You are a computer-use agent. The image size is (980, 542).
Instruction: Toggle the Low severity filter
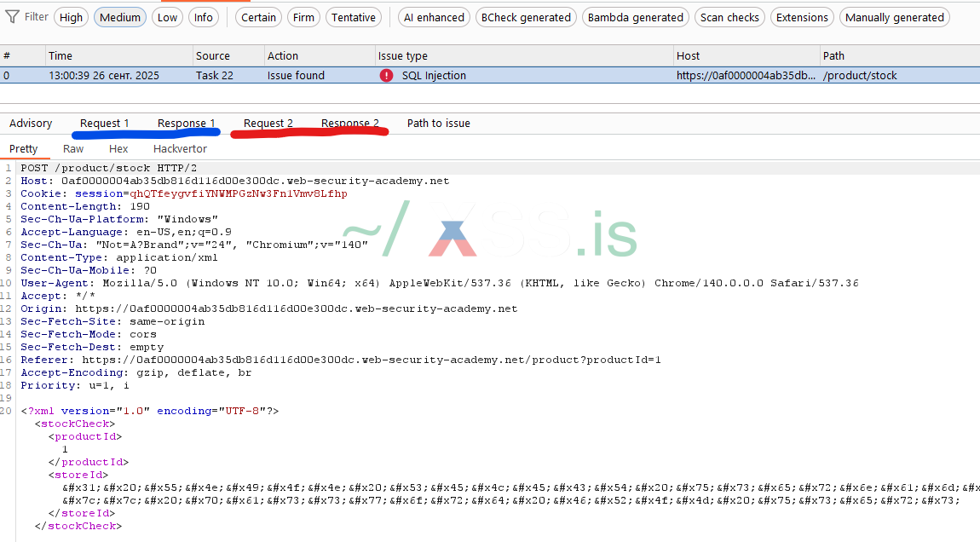tap(168, 18)
